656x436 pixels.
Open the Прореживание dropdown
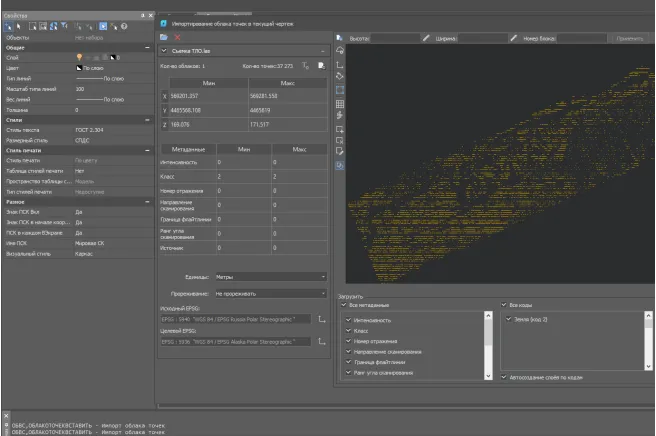(x=271, y=294)
